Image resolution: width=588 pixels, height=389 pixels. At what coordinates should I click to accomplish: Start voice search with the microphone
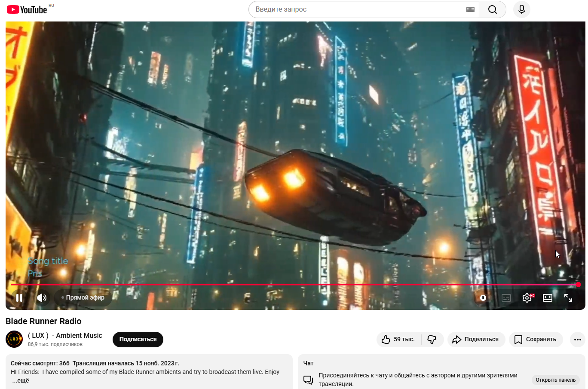[x=522, y=9]
